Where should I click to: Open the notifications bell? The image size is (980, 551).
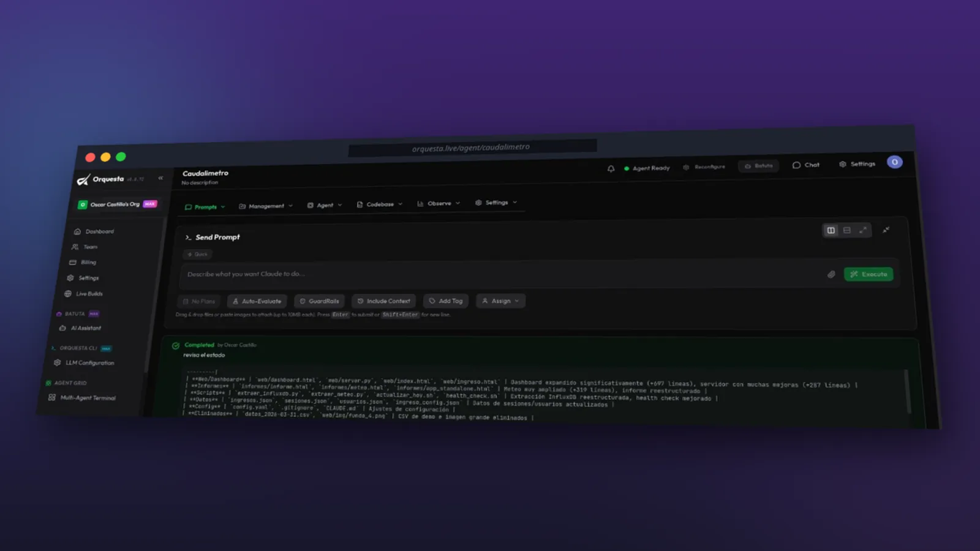tap(611, 168)
